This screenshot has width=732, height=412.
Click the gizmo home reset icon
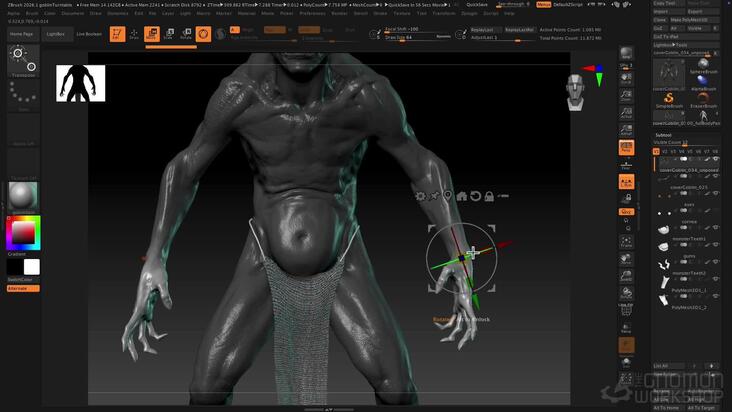[462, 196]
